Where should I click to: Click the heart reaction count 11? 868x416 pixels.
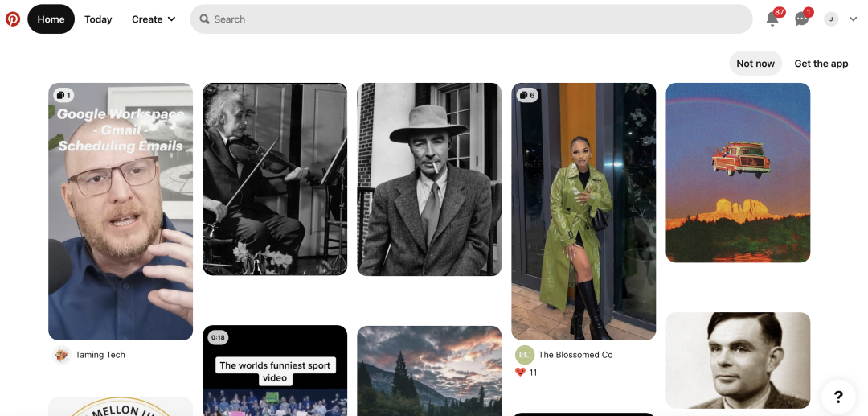click(x=526, y=373)
